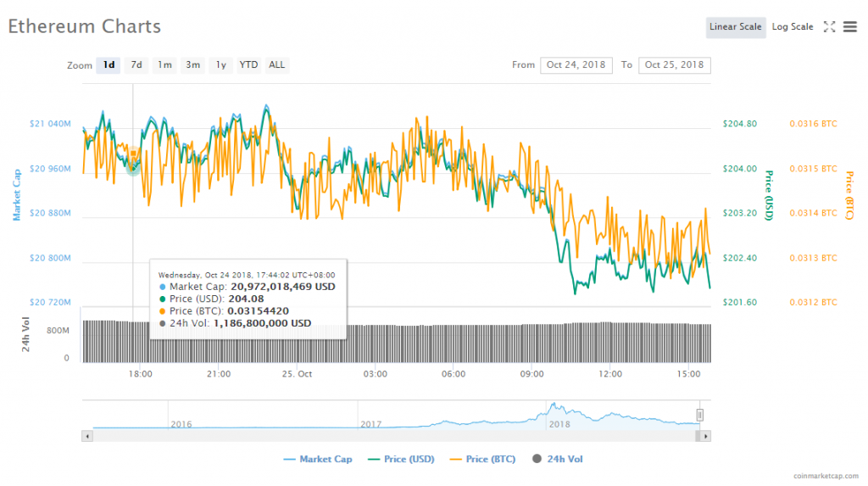Click the navigator range handle near 2018

click(700, 414)
